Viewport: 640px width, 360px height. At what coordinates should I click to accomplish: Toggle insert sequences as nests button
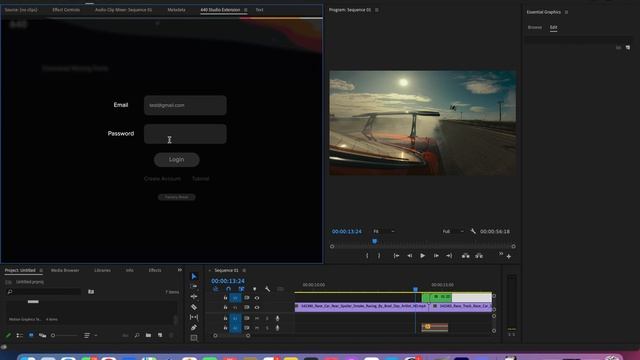pos(216,289)
